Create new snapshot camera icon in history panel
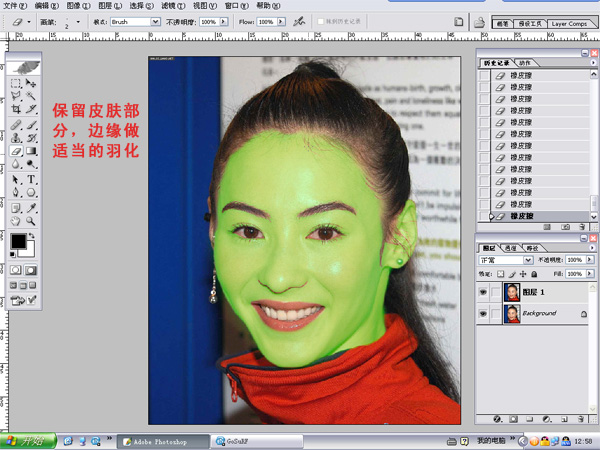This screenshot has height=450, width=600. point(565,227)
